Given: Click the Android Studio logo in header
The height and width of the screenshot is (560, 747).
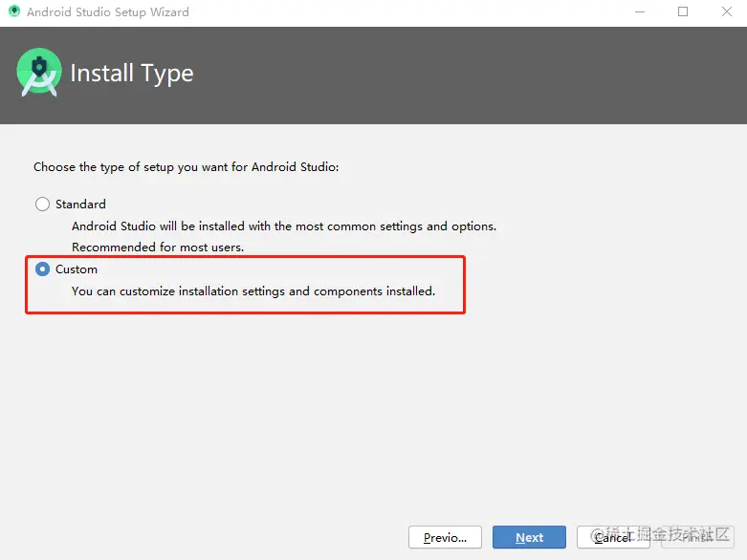Looking at the screenshot, I should 39,73.
